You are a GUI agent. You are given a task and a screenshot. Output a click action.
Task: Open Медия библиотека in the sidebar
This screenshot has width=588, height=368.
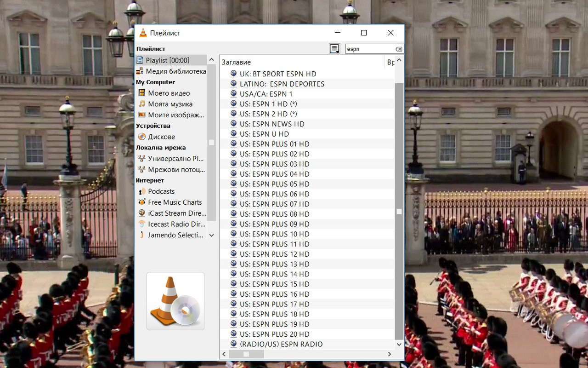(x=171, y=71)
